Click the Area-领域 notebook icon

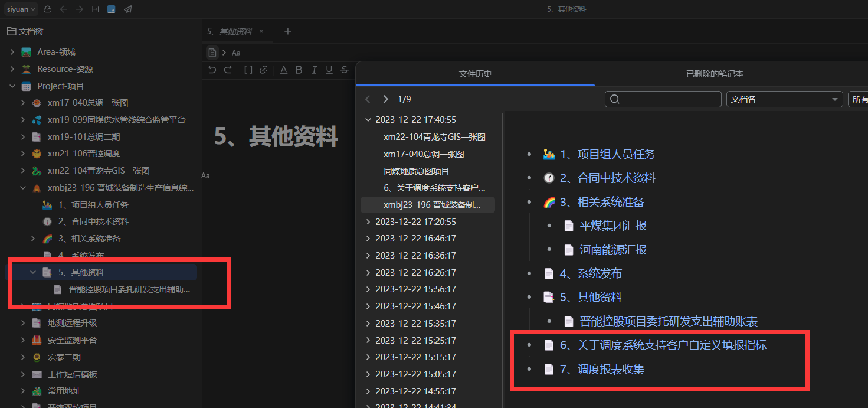[26, 52]
